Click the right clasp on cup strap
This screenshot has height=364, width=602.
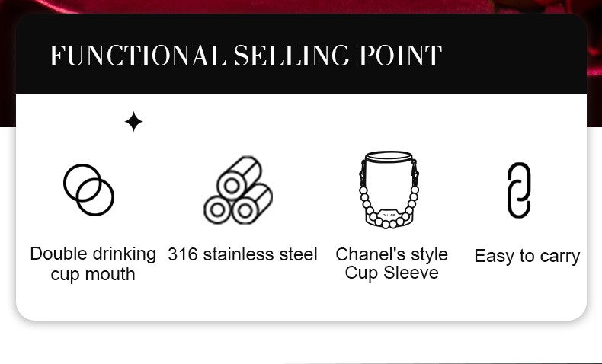tap(415, 173)
